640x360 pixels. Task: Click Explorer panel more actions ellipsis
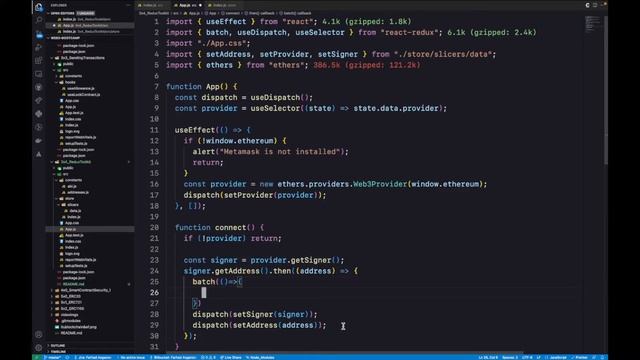click(129, 5)
